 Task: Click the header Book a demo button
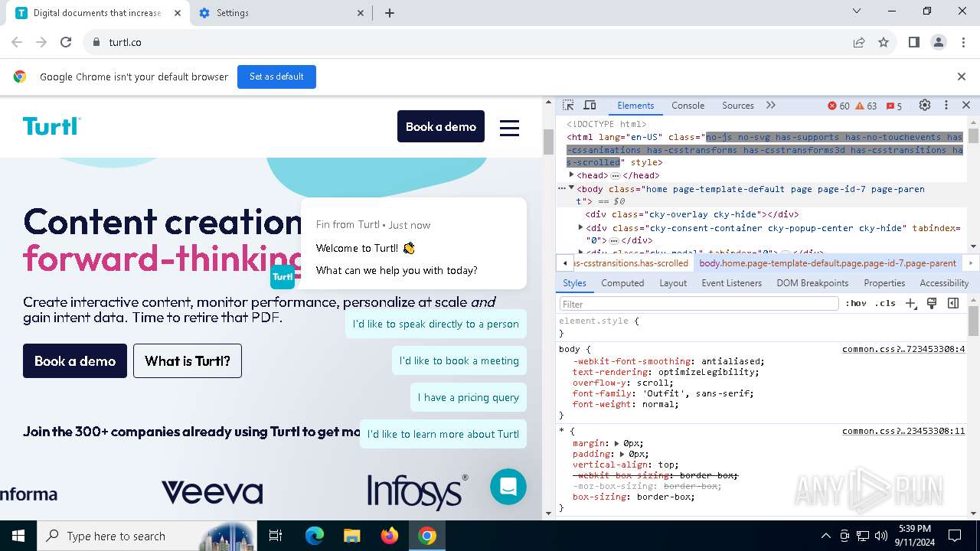tap(441, 126)
